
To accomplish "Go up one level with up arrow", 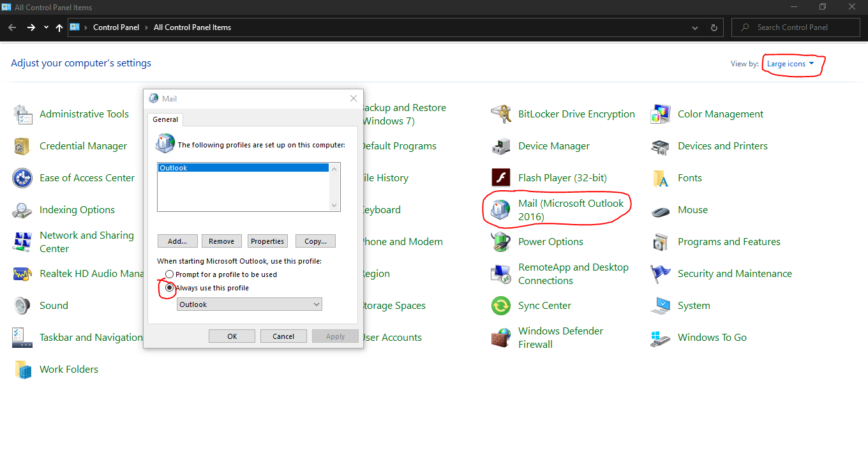I will [x=59, y=27].
